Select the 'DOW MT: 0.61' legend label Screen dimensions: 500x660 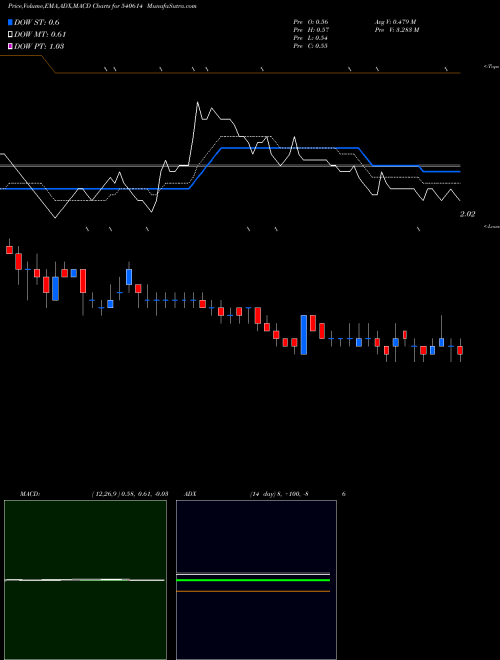(40, 35)
